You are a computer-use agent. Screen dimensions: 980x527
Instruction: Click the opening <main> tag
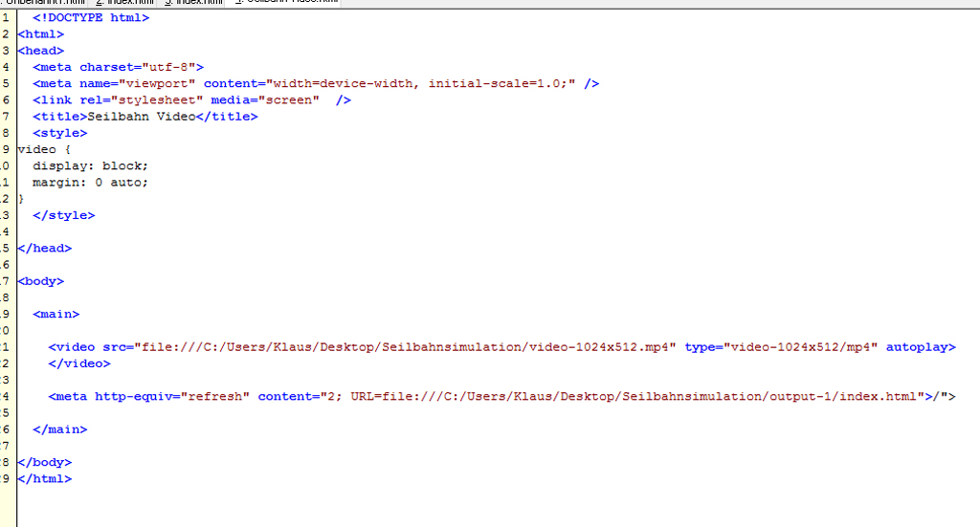pyautogui.click(x=56, y=314)
